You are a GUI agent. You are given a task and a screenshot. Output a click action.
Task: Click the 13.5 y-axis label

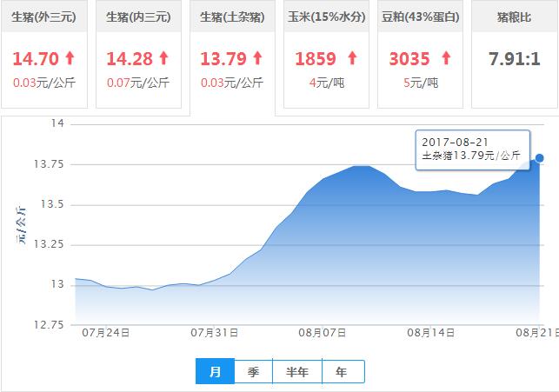[x=52, y=204]
